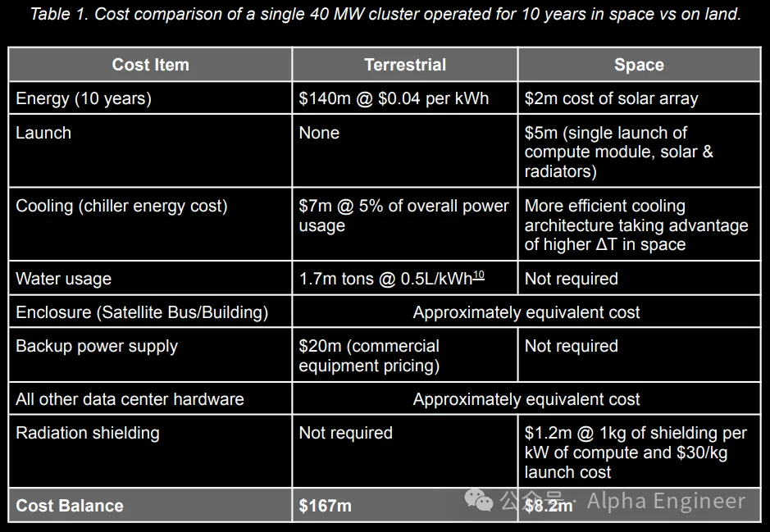The width and height of the screenshot is (770, 532).
Task: Select the Cost Item column header
Action: [x=150, y=65]
